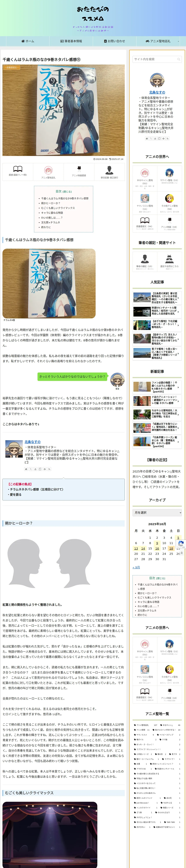186x868 pixels.
Task: Open the ホーム menu item
Action: coord(28,41)
